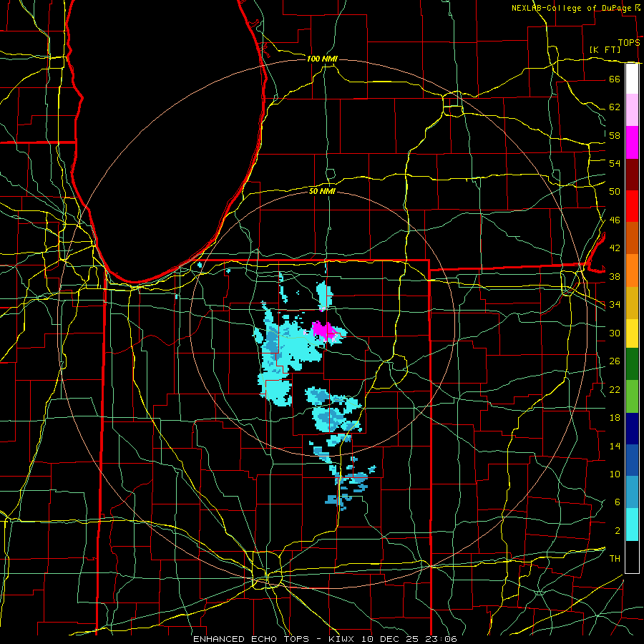Click the '54' legend value
The height and width of the screenshot is (644, 644).
pyautogui.click(x=615, y=163)
